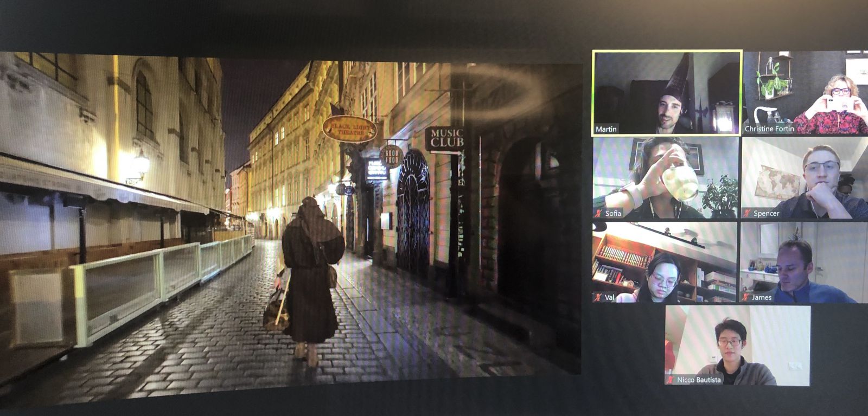Viewport: 868px width, 416px height.
Task: Click the Spencer name label
Action: (x=766, y=214)
